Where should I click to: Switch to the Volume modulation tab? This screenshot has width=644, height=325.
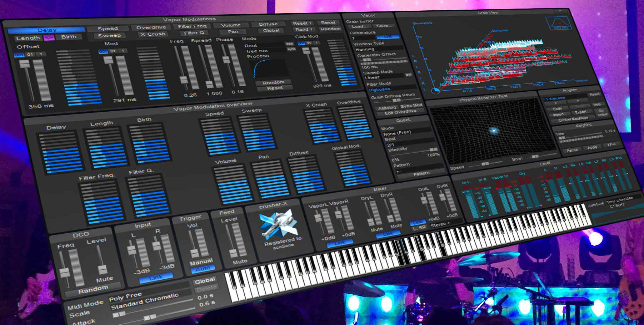point(231,25)
